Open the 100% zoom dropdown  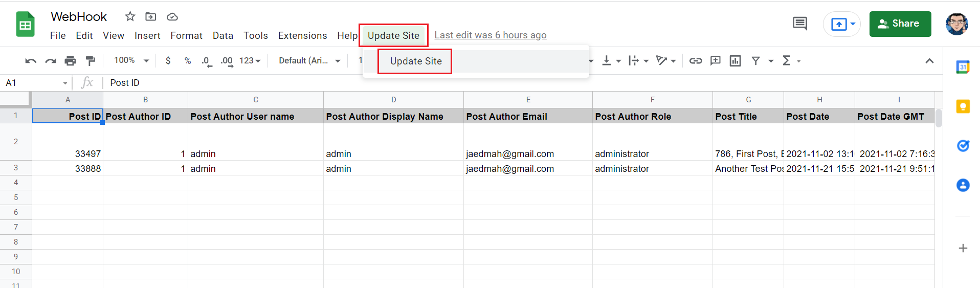click(x=131, y=60)
